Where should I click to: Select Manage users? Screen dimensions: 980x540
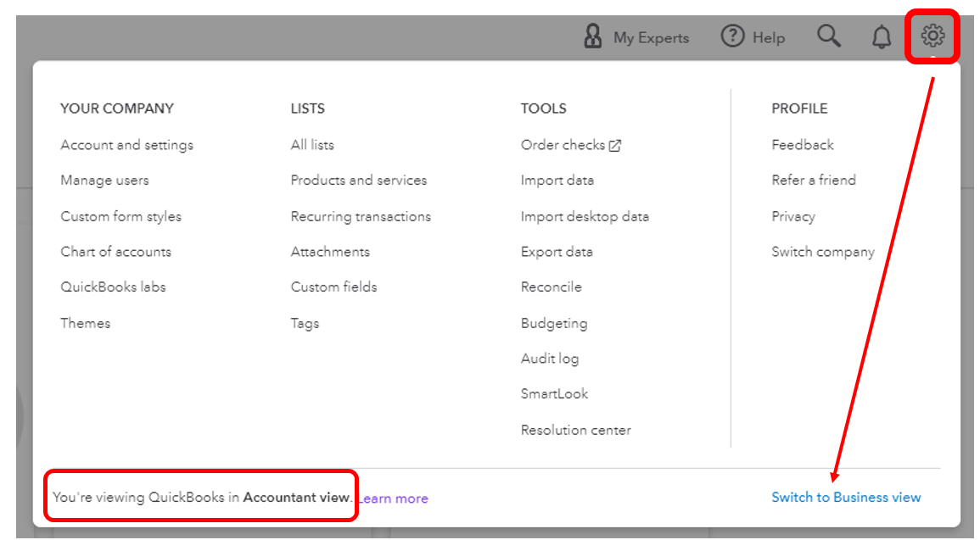104,181
